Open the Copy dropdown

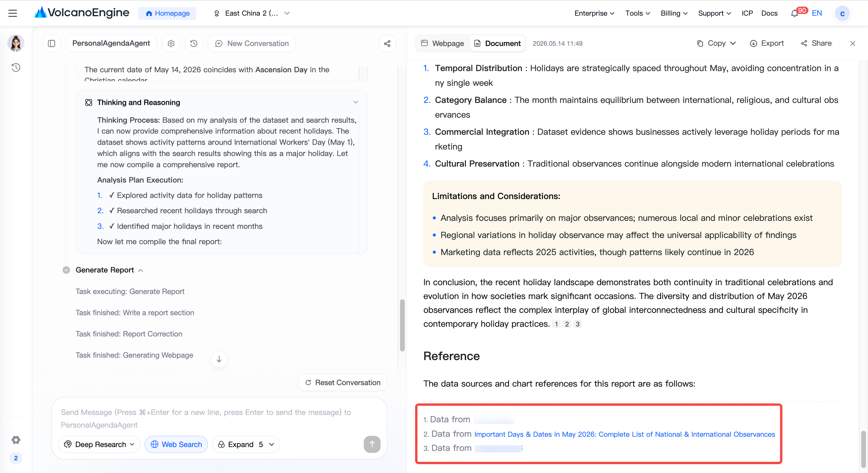click(716, 43)
